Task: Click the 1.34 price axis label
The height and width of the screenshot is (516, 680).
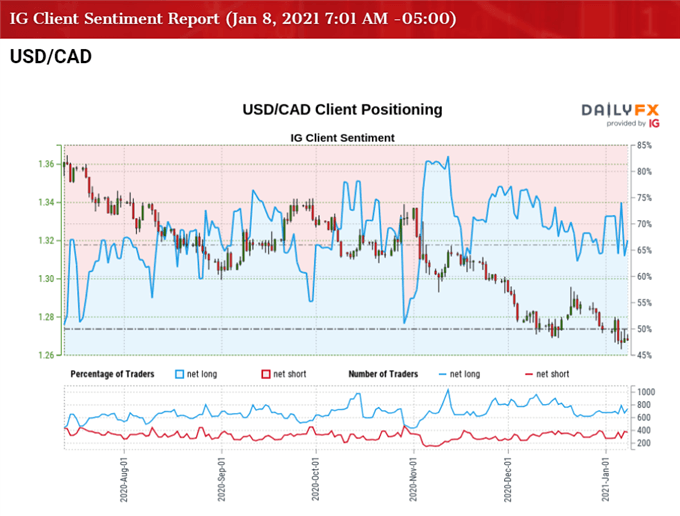Action: pyautogui.click(x=46, y=202)
